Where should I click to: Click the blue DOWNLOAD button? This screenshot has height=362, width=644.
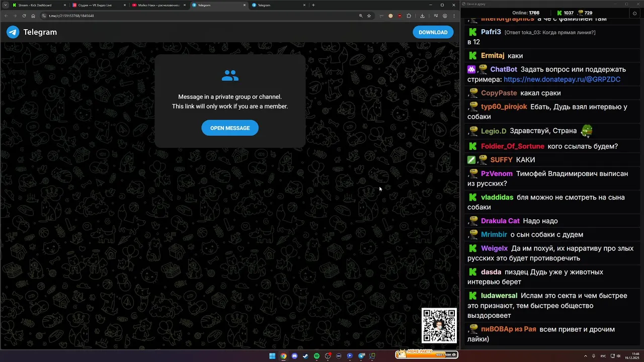pos(433,32)
